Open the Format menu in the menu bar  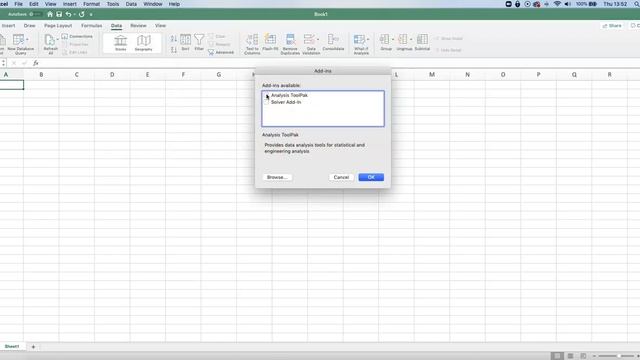coord(91,4)
